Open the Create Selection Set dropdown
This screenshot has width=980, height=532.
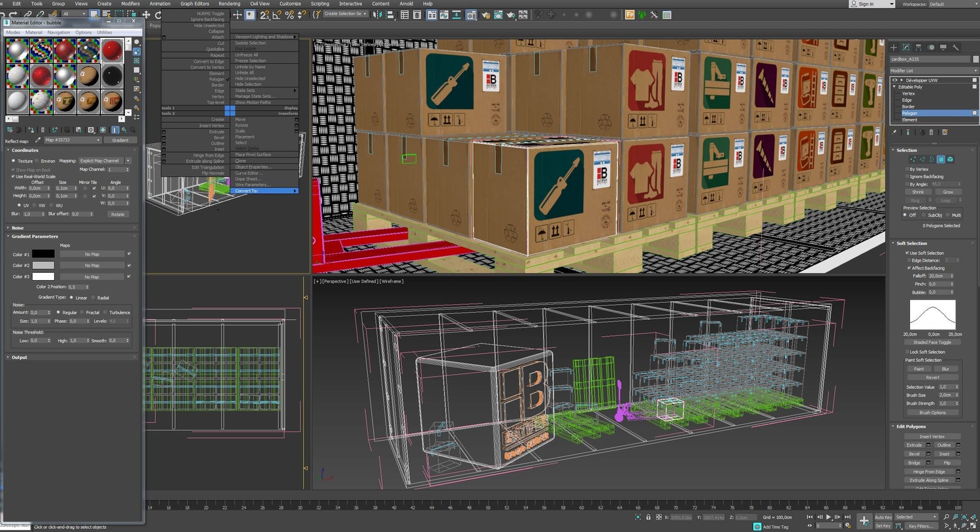[344, 14]
